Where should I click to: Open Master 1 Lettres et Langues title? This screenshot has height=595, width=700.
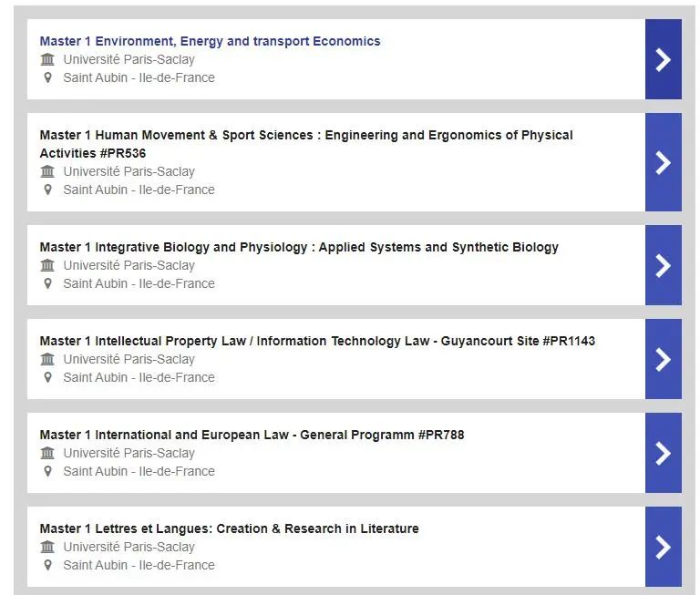[x=229, y=528]
